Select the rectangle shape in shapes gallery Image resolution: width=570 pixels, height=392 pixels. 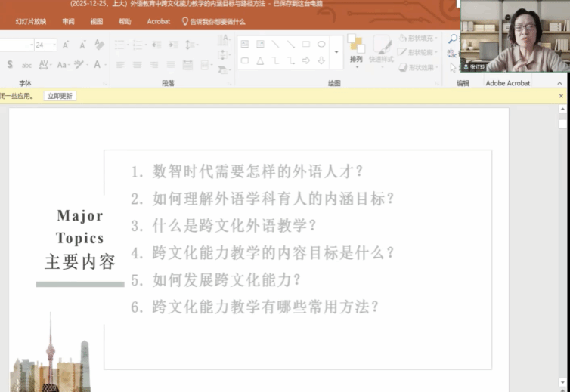305,45
